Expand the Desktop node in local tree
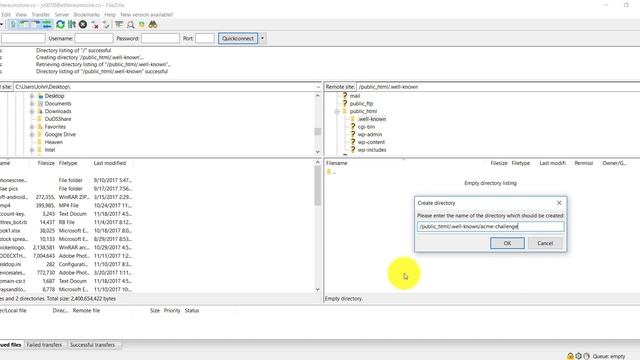Screen dimensions: 640x360 pos(32,96)
